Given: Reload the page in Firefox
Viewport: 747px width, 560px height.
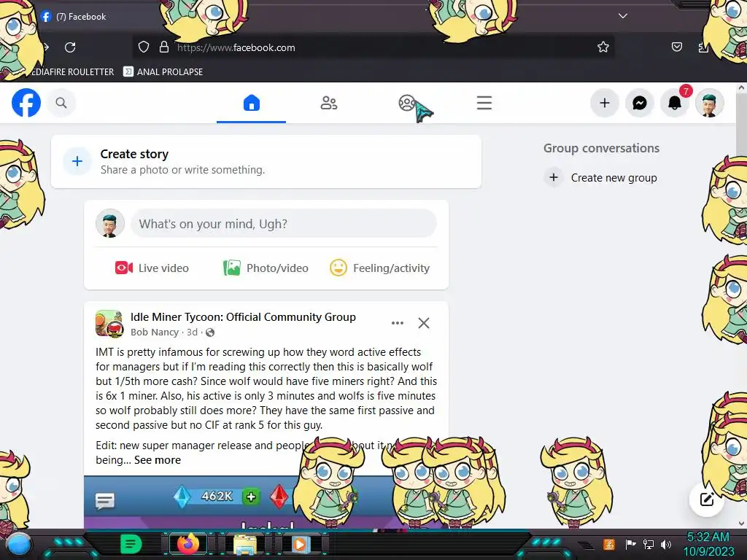Looking at the screenshot, I should tap(70, 47).
